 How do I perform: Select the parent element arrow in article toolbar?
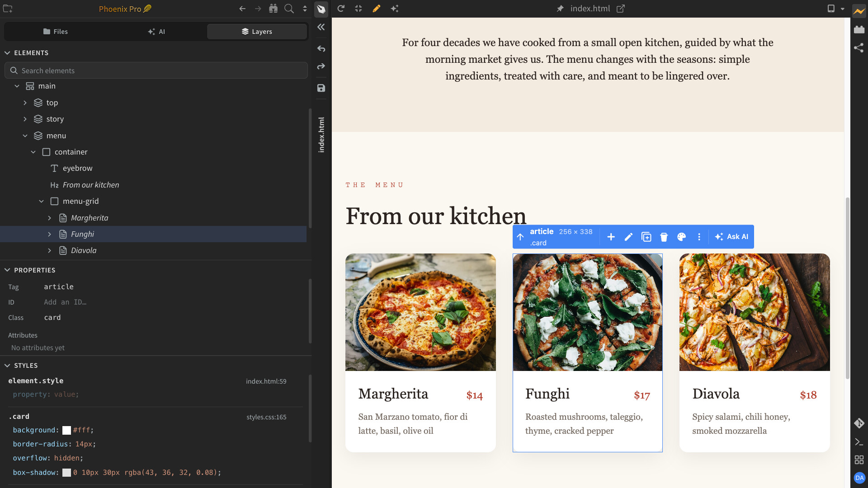click(520, 237)
